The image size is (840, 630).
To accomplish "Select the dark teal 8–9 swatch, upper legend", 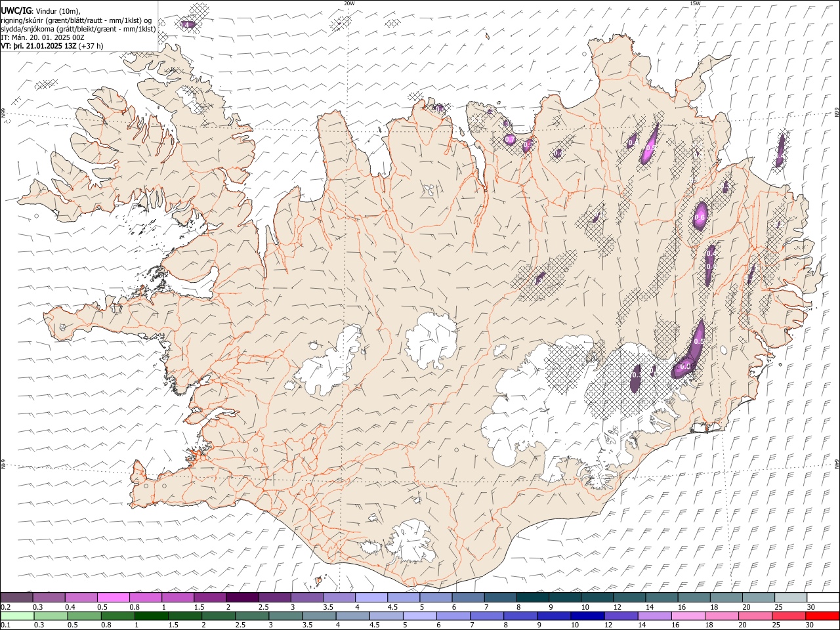I will coord(532,597).
